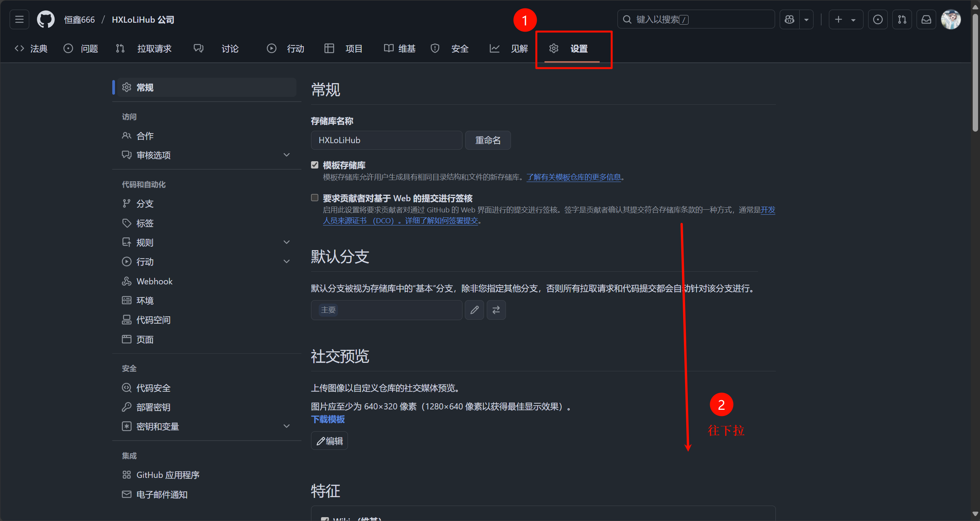Select 常规 in the settings sidebar
Viewport: 980px width, 521px height.
point(207,87)
